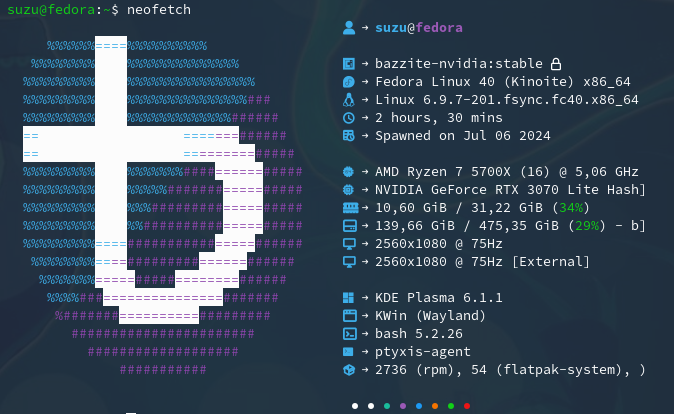Click the blue username 'suzu' in the info header

point(391,28)
